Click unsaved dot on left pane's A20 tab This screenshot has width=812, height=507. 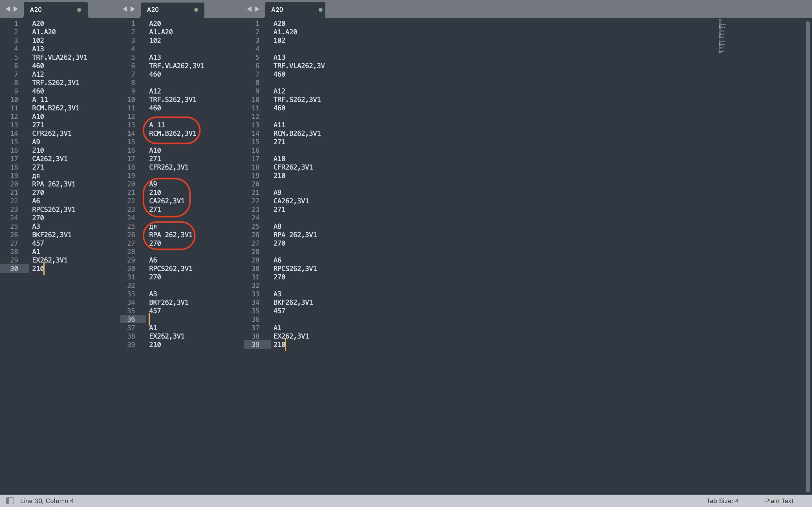click(x=79, y=10)
